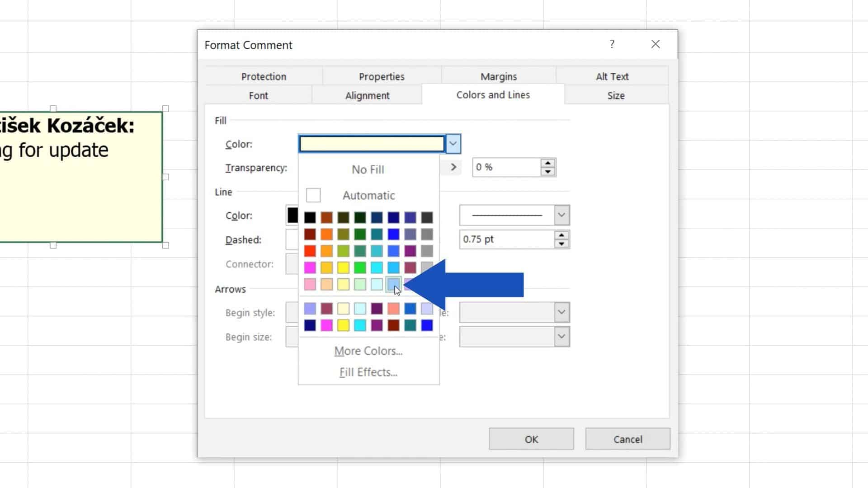Open the Alignment tab
Viewport: 868px width, 488px height.
367,95
